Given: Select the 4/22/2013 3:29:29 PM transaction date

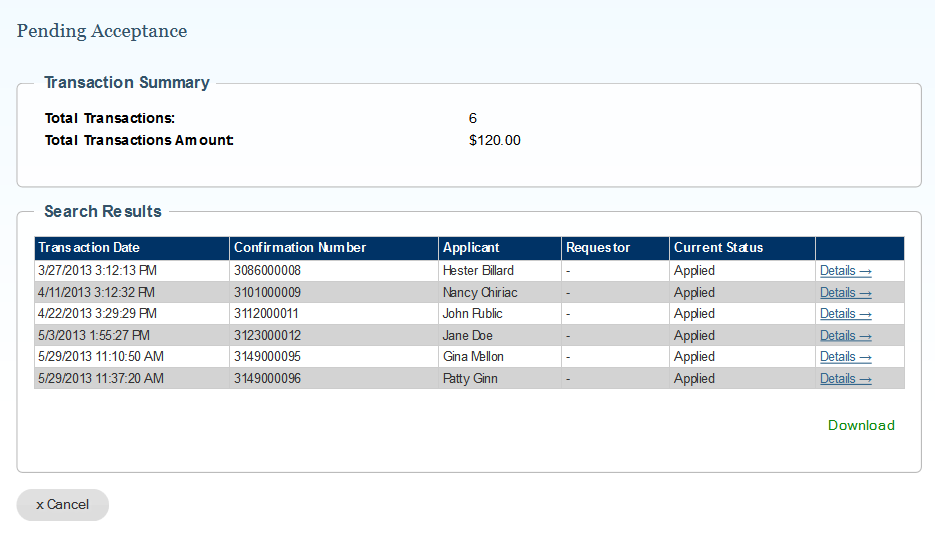Looking at the screenshot, I should pyautogui.click(x=97, y=314).
